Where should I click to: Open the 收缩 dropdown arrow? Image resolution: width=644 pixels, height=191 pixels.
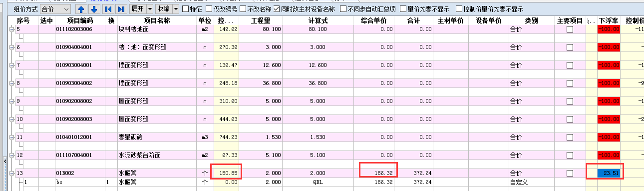175,9
